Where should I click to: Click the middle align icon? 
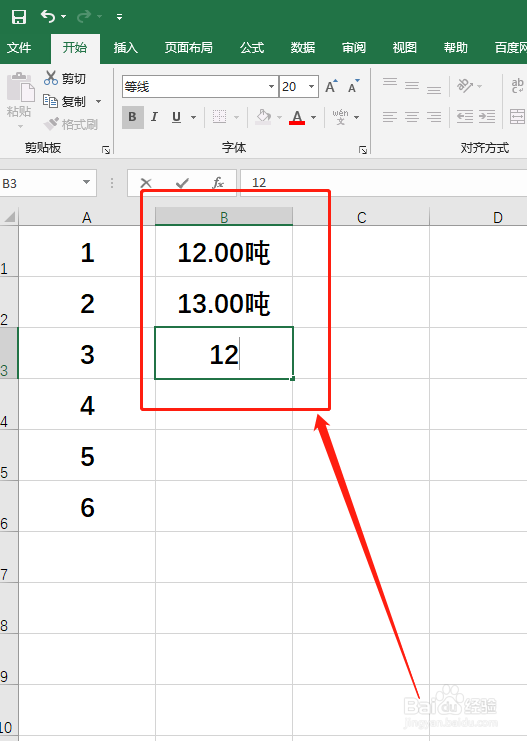tap(412, 86)
